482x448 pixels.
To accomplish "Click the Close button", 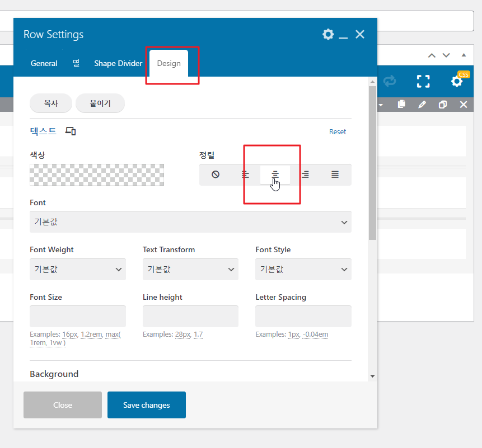I will 63,405.
